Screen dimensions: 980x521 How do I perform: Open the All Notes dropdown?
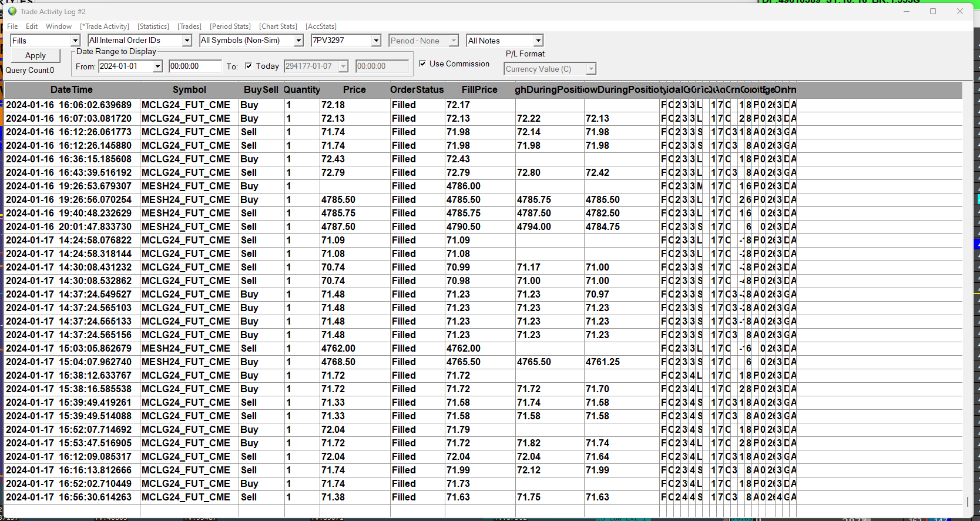tap(538, 41)
